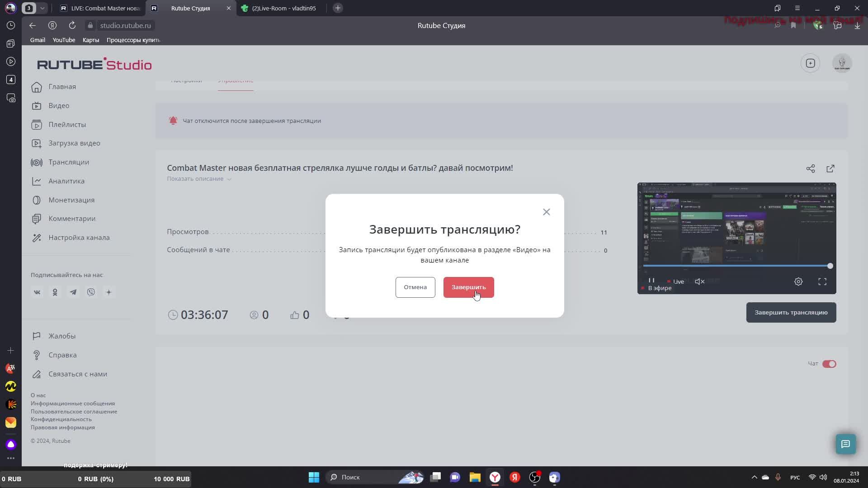
Task: Switch to the Live-Room vladtin95 browser tab
Action: tap(283, 8)
